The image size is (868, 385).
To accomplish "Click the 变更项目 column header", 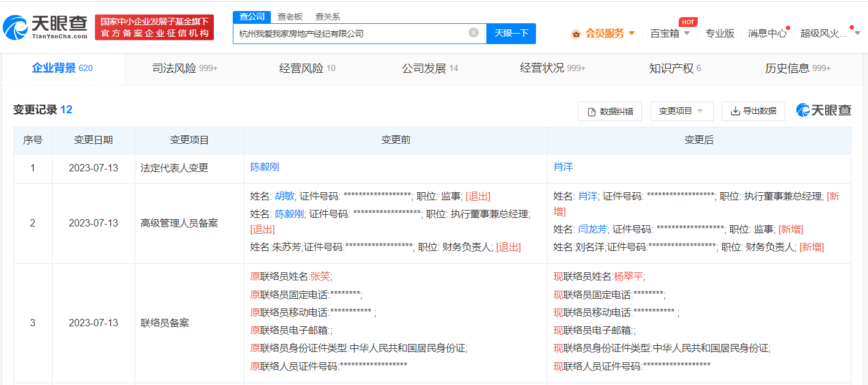I will [x=189, y=140].
